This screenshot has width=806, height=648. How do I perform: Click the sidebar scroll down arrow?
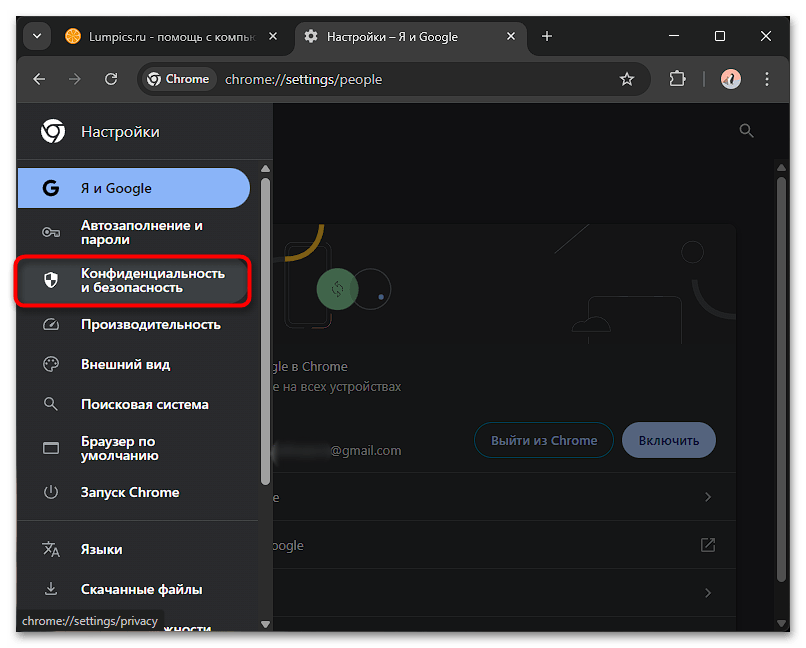tap(265, 624)
